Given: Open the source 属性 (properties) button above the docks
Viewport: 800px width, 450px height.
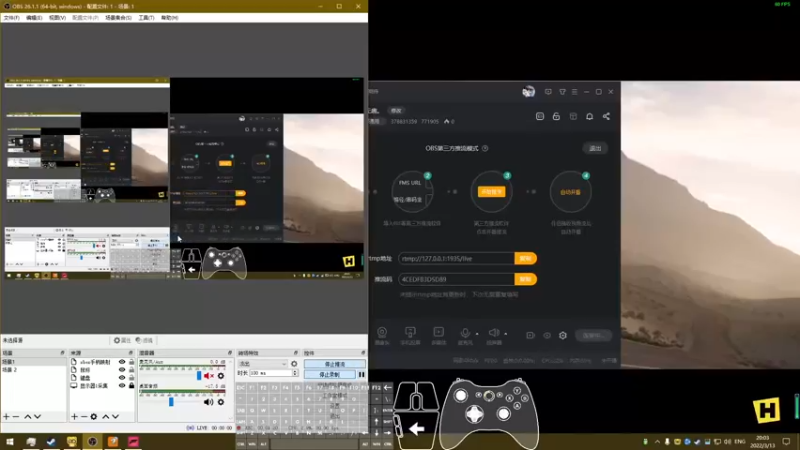Looking at the screenshot, I should (x=122, y=340).
